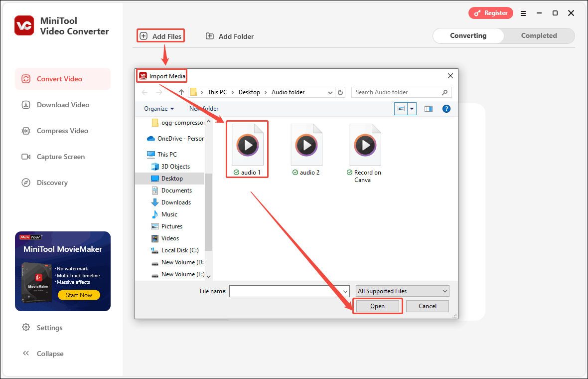This screenshot has width=588, height=379.
Task: Select New Volume (E:) in tree
Action: click(x=178, y=274)
